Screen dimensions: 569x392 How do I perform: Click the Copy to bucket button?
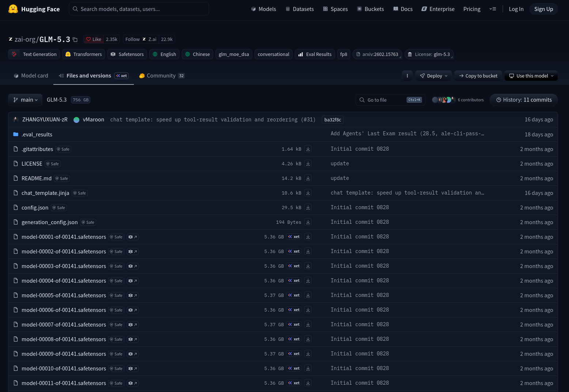pos(478,76)
